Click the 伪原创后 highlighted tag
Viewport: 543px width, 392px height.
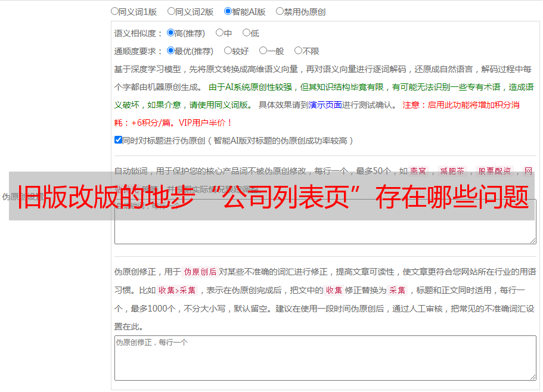[200, 272]
